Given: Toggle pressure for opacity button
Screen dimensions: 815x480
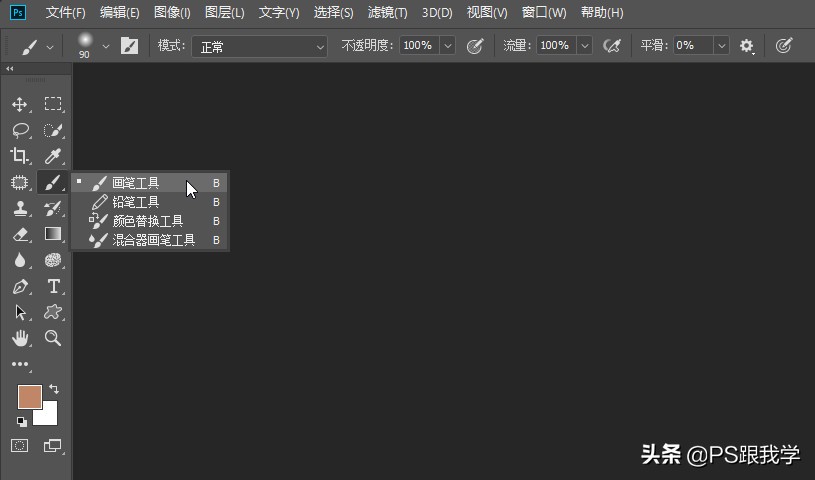Looking at the screenshot, I should point(475,46).
